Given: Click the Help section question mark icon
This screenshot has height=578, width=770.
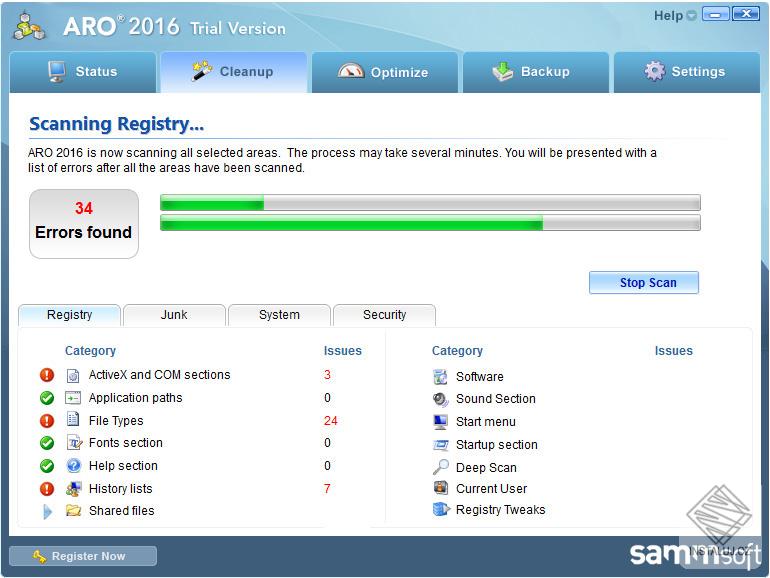Looking at the screenshot, I should point(74,465).
